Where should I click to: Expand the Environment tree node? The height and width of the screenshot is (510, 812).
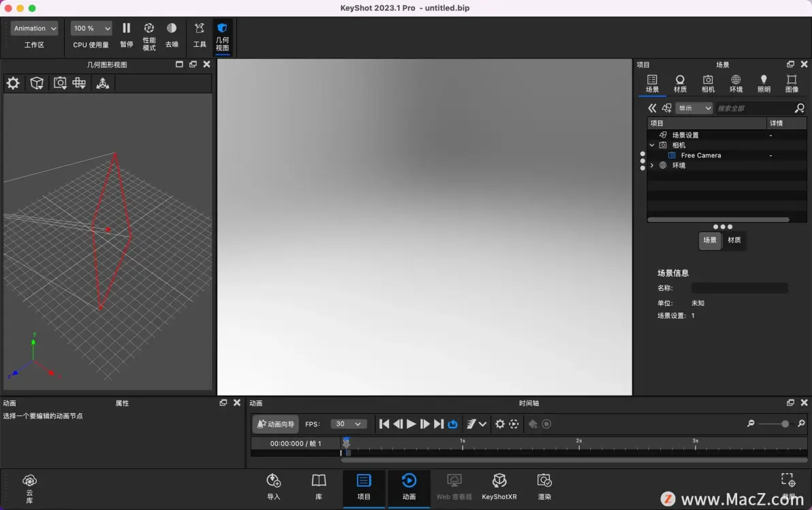(x=652, y=165)
